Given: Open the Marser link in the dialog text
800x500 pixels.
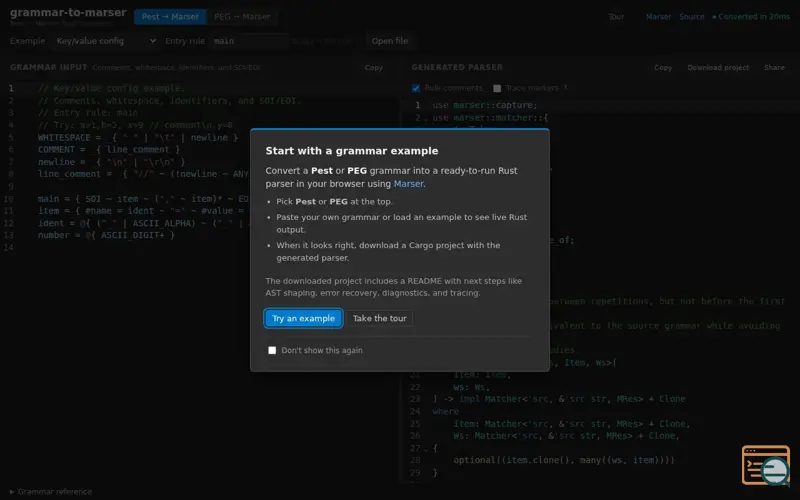Looking at the screenshot, I should [x=408, y=184].
